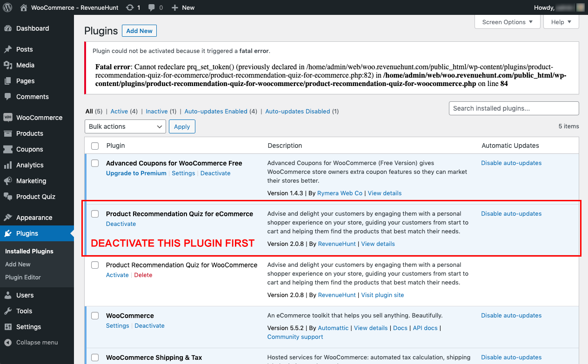Click the Media icon in sidebar
Image resolution: width=588 pixels, height=364 pixels.
(x=8, y=65)
